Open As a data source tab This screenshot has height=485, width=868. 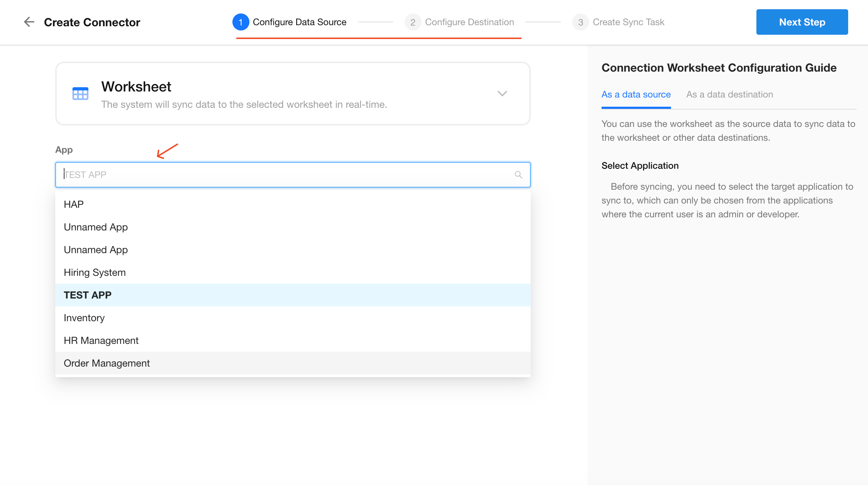[636, 94]
